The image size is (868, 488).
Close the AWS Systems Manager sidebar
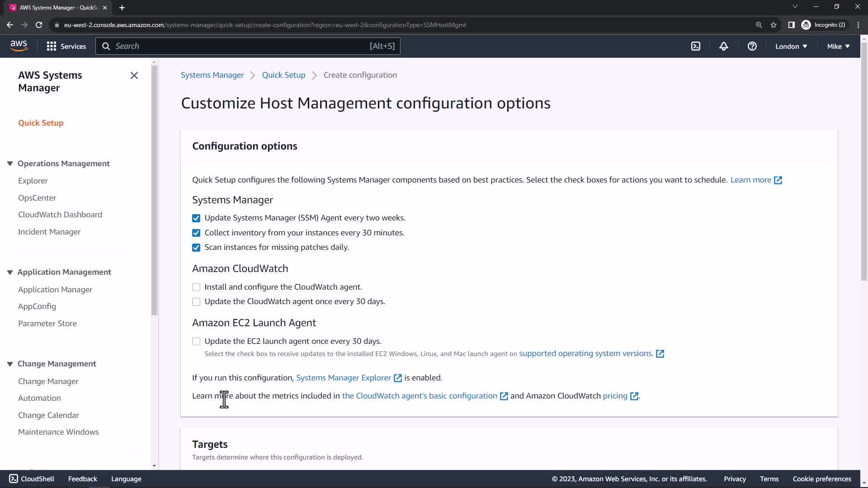point(134,75)
